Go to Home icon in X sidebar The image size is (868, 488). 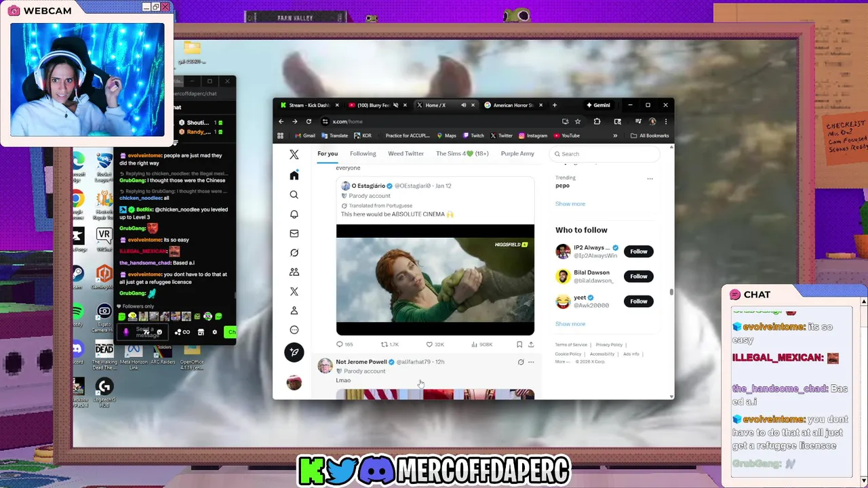pyautogui.click(x=294, y=176)
